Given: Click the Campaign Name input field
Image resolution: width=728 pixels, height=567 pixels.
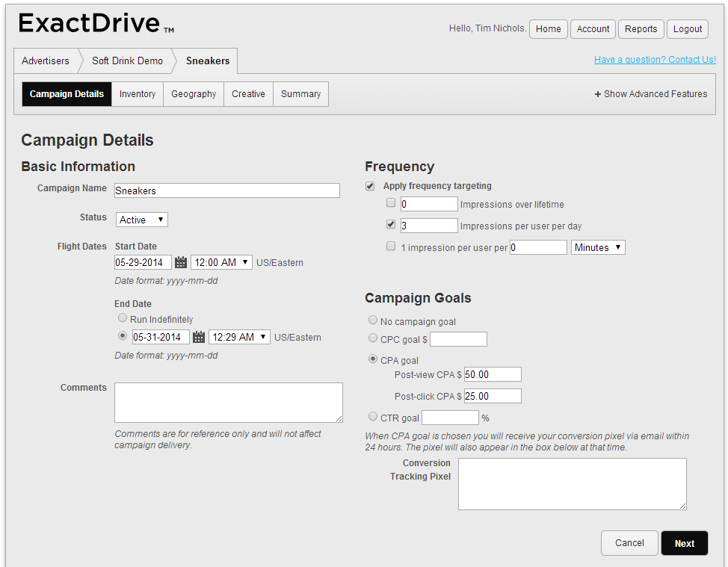Looking at the screenshot, I should pos(227,190).
